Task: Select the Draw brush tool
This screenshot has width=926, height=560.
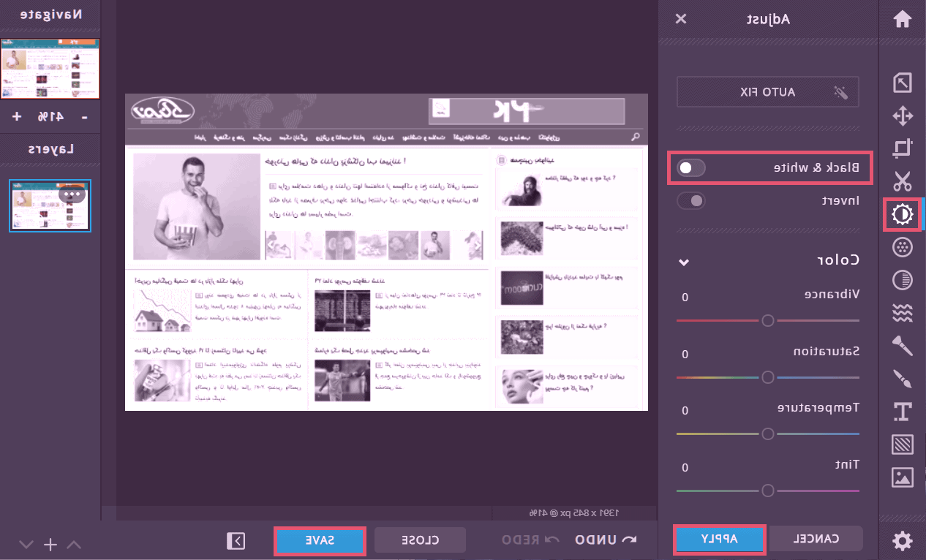Action: (903, 378)
